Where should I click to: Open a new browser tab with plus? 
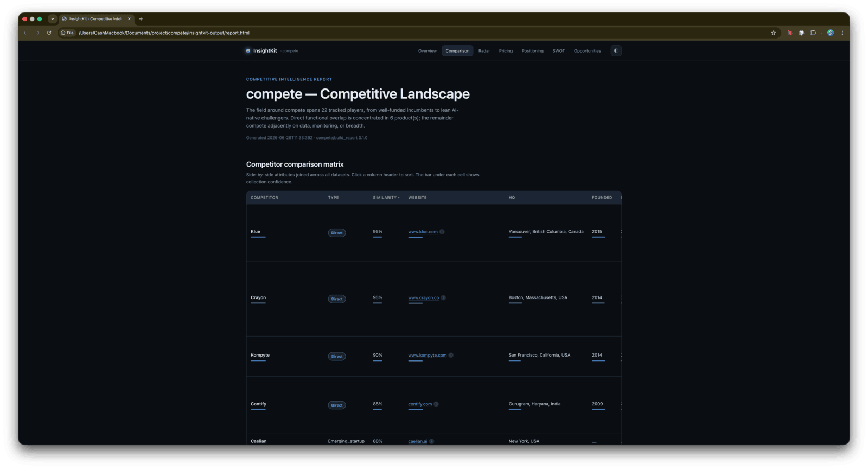pos(141,19)
